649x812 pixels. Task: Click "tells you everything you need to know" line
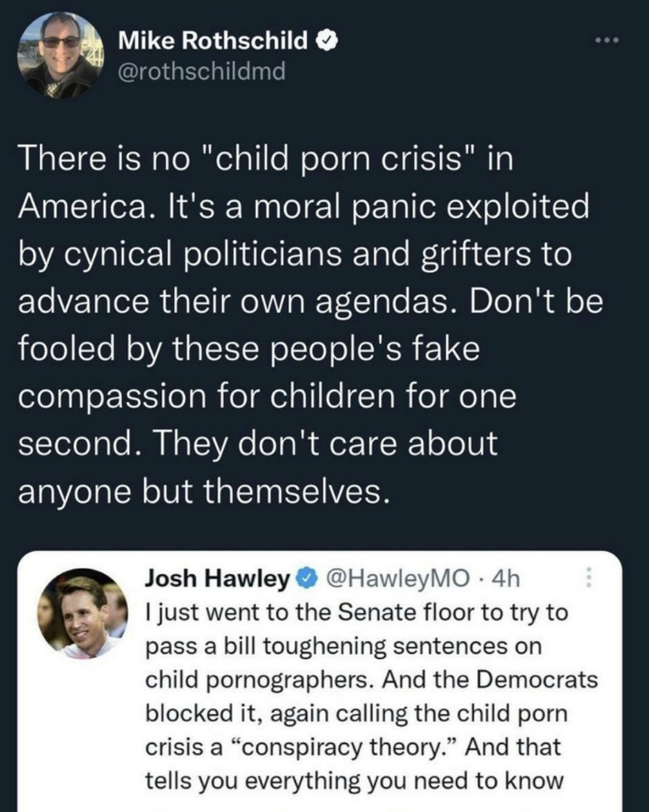(354, 781)
